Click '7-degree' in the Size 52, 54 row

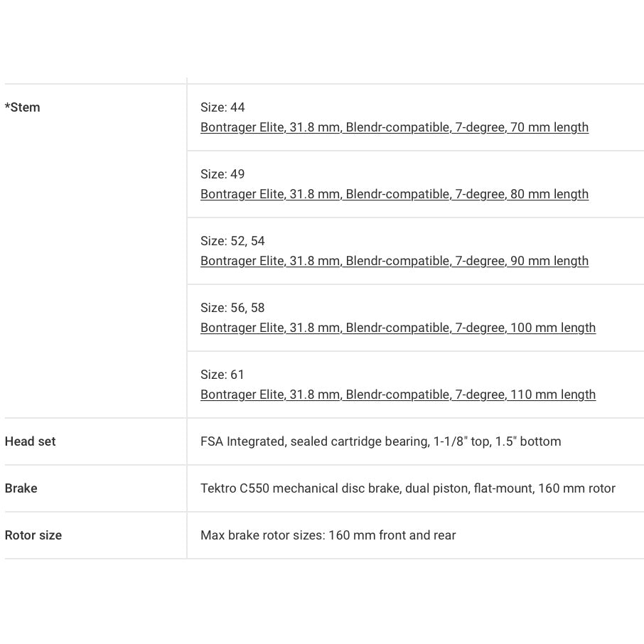pos(480,261)
